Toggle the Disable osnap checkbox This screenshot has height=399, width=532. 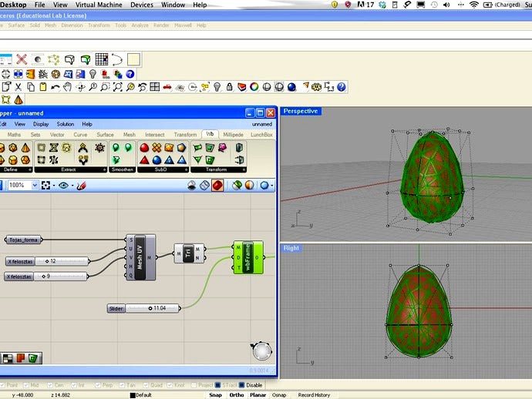point(241,385)
